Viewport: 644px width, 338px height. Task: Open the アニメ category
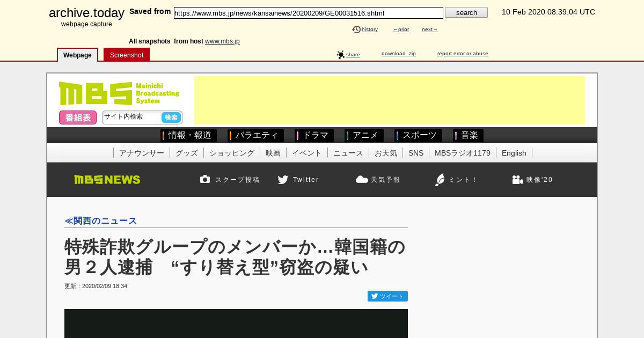[364, 135]
